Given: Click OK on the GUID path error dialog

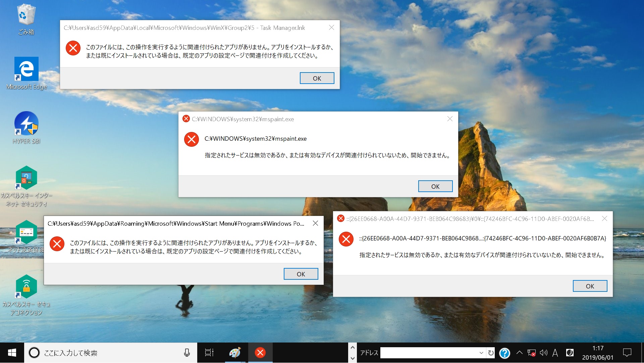Looking at the screenshot, I should pos(590,286).
